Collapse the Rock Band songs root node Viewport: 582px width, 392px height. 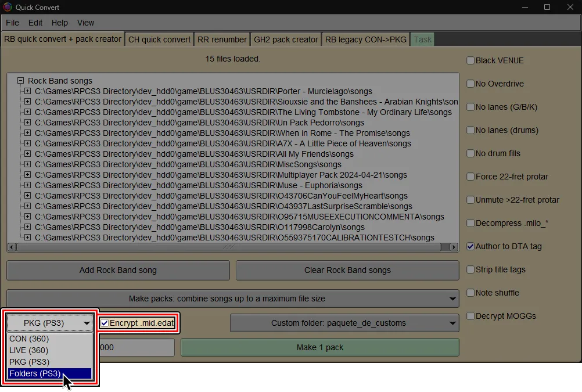coord(20,80)
